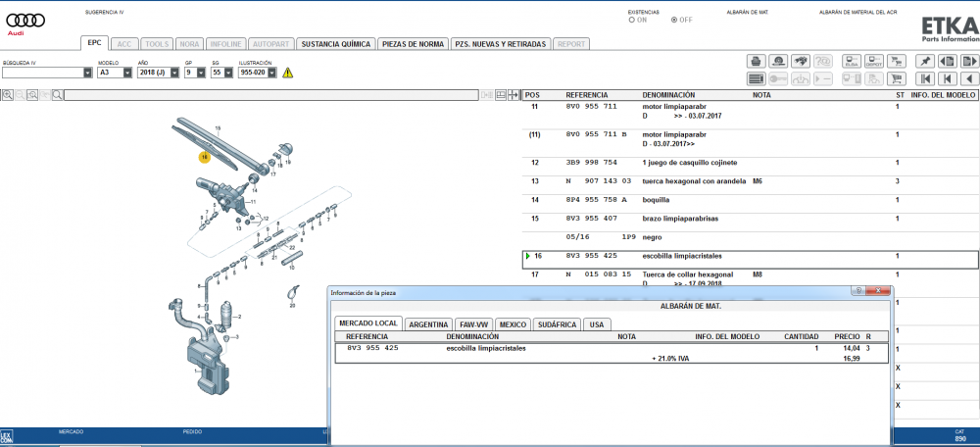Click the Precio column header in the dialog

point(847,336)
